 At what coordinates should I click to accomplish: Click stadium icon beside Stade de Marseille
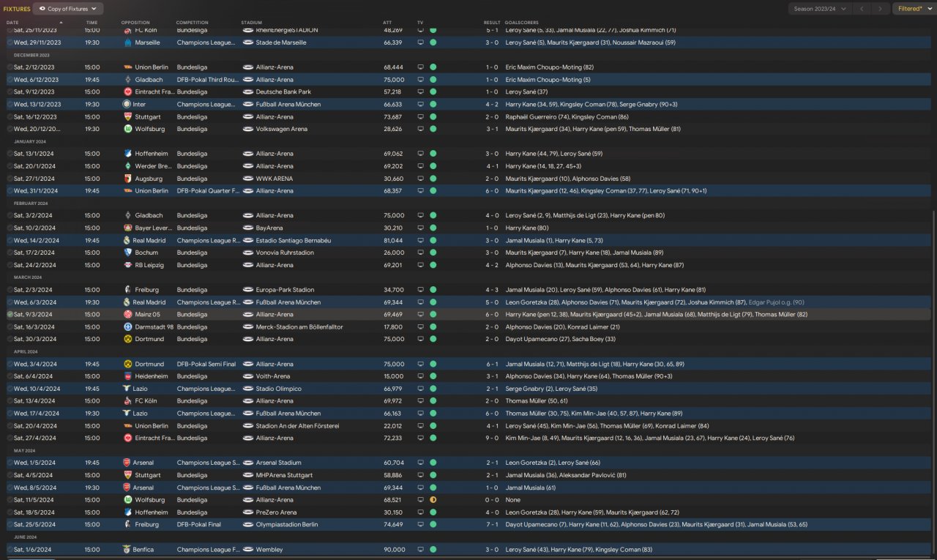[x=247, y=42]
